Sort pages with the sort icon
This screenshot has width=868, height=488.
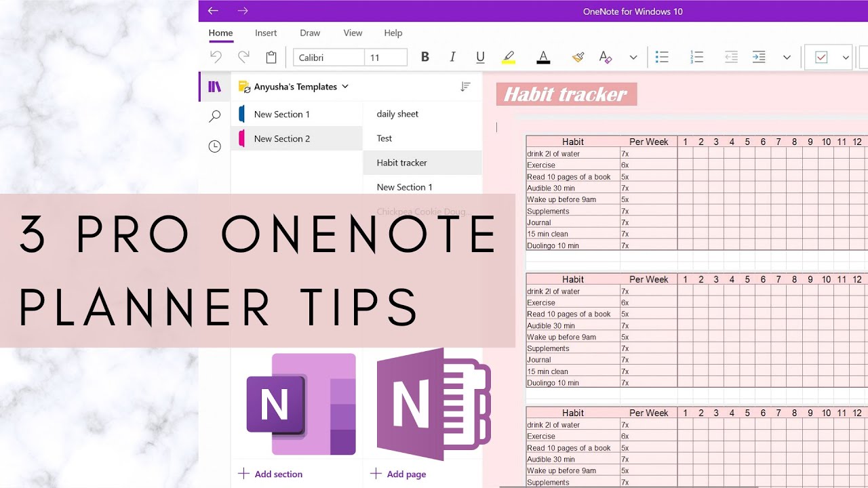(x=465, y=87)
